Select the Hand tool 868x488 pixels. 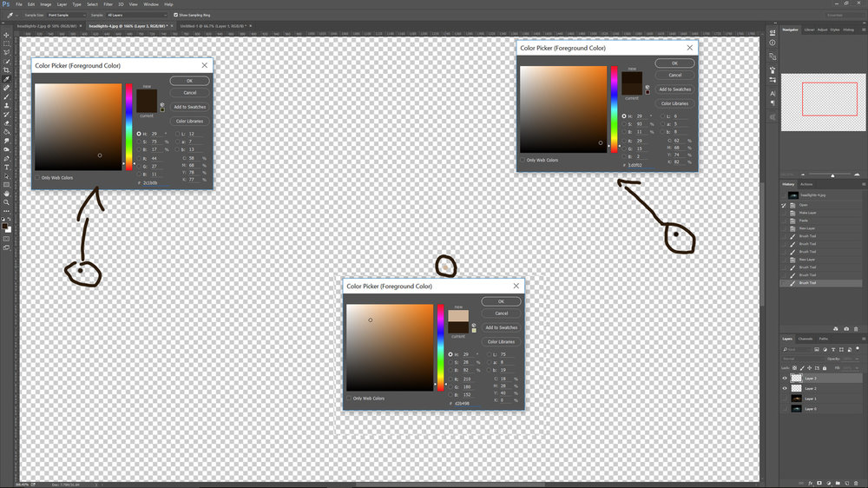coord(7,194)
